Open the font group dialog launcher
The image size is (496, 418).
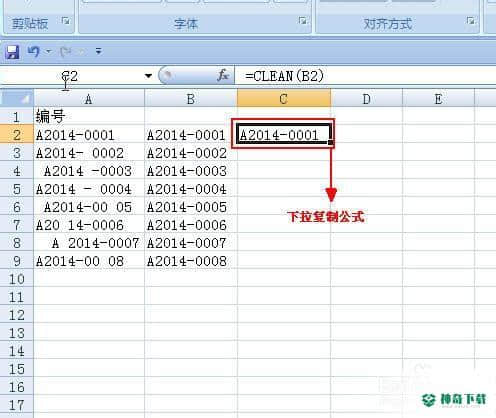click(x=303, y=21)
